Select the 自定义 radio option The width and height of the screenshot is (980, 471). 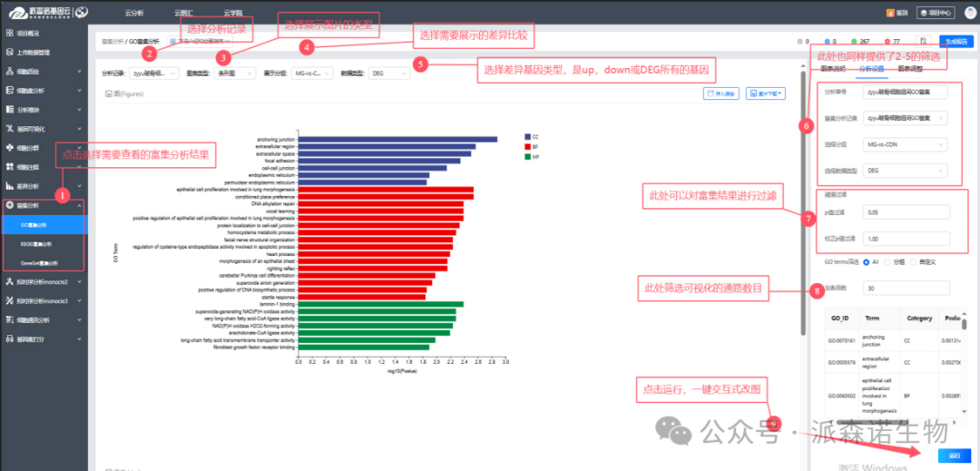914,261
